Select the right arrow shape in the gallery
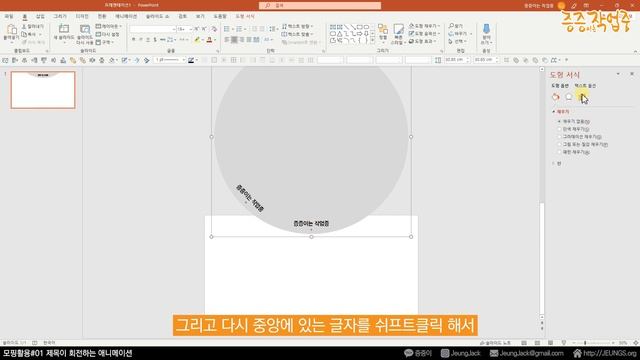The width and height of the screenshot is (640, 360). (360, 33)
